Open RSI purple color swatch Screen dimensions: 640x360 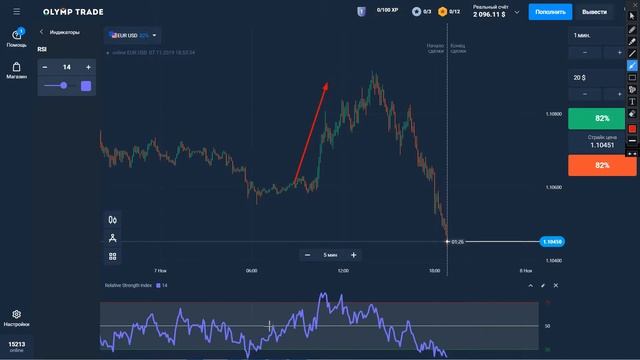pyautogui.click(x=86, y=86)
